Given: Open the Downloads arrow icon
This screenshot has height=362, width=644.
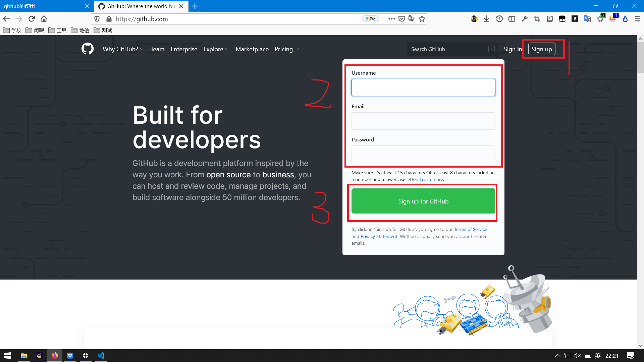Looking at the screenshot, I should click(487, 19).
